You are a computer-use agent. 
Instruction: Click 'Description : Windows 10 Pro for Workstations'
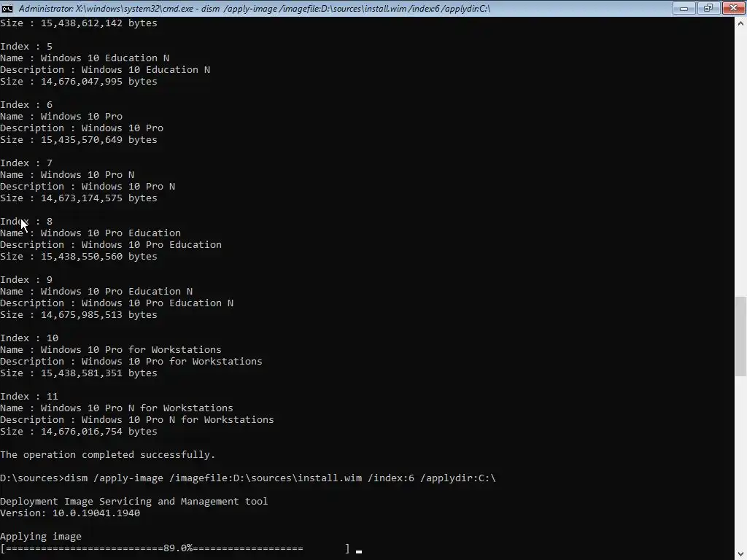pos(131,362)
